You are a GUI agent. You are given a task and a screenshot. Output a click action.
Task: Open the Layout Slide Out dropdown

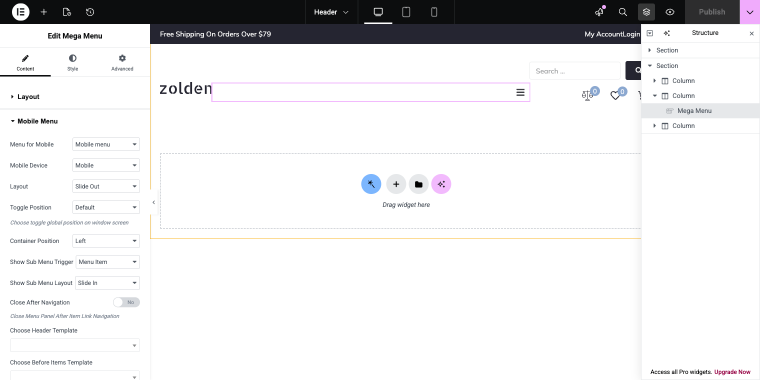(106, 186)
